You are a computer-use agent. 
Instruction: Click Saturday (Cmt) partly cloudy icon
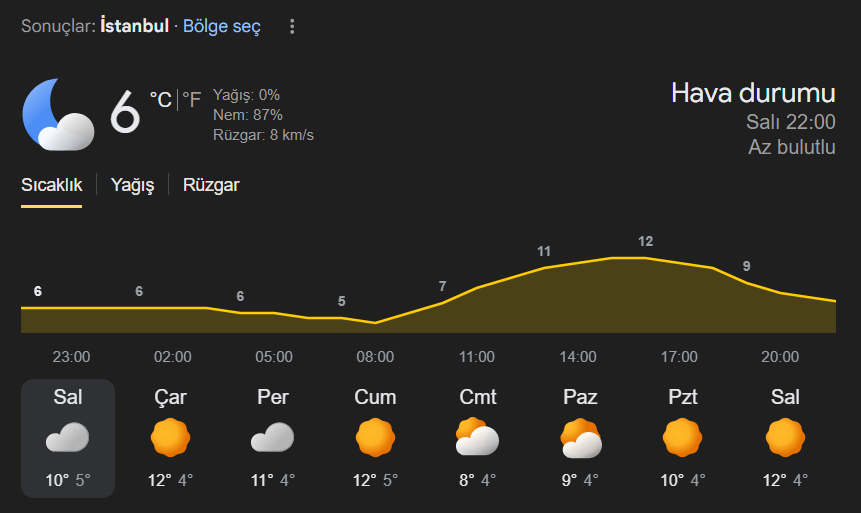click(477, 438)
